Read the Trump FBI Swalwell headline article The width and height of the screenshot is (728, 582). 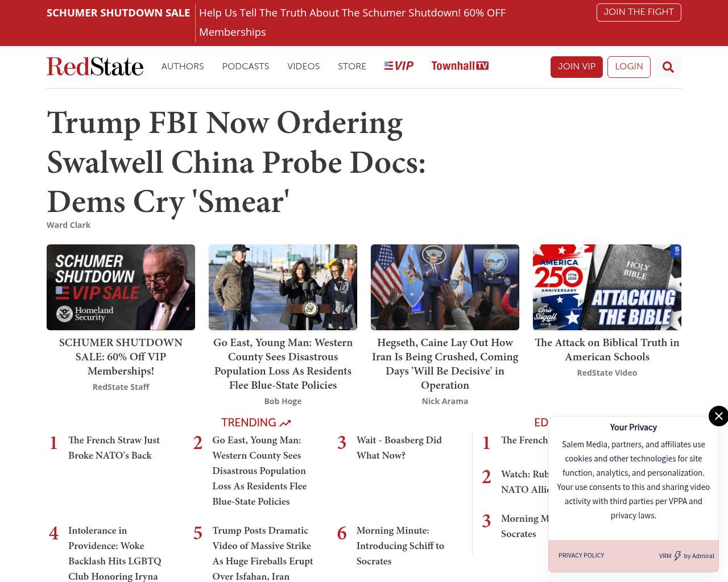click(x=236, y=162)
